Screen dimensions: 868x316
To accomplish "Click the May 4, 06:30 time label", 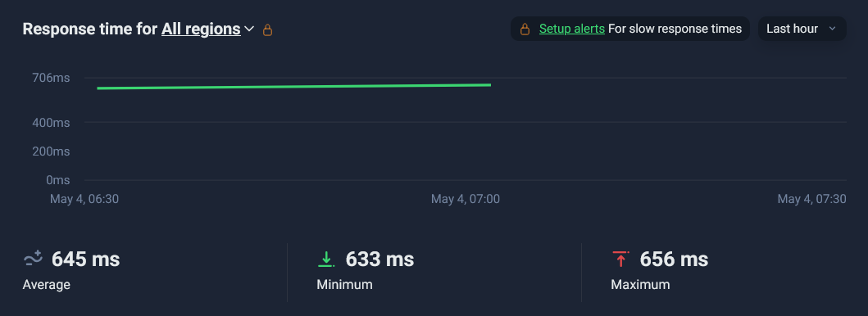I will pos(84,199).
